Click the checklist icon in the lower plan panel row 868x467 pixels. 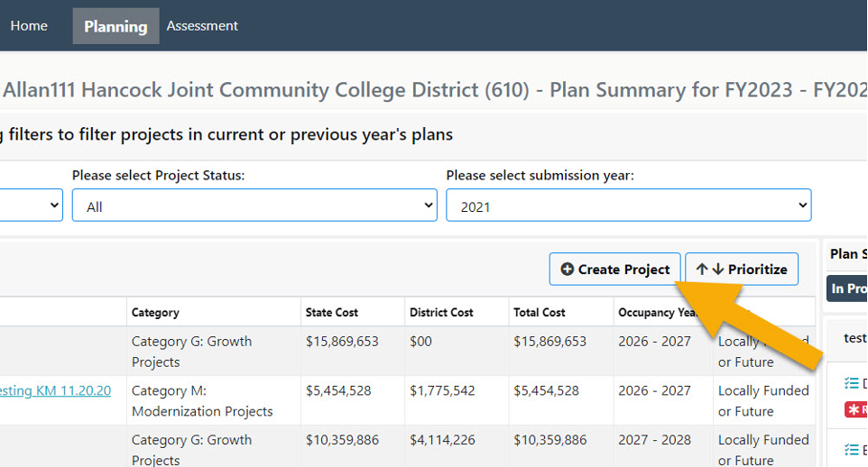pyautogui.click(x=852, y=450)
